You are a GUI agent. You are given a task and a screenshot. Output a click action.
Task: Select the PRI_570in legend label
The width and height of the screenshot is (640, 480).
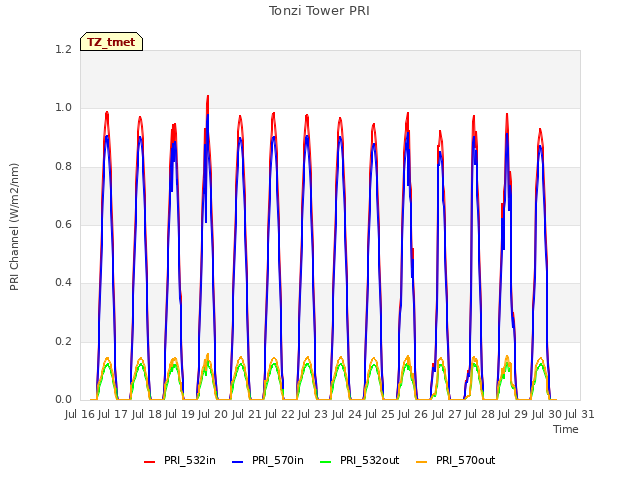(x=278, y=460)
